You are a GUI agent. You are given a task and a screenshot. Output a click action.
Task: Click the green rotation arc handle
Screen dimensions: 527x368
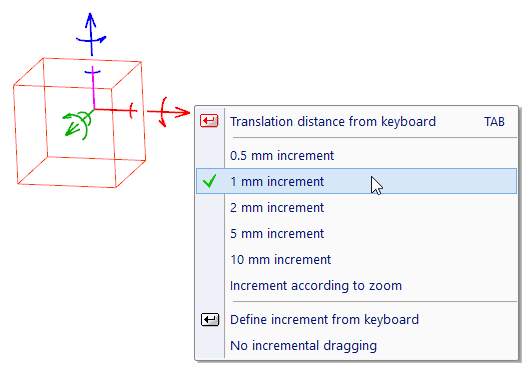[84, 125]
